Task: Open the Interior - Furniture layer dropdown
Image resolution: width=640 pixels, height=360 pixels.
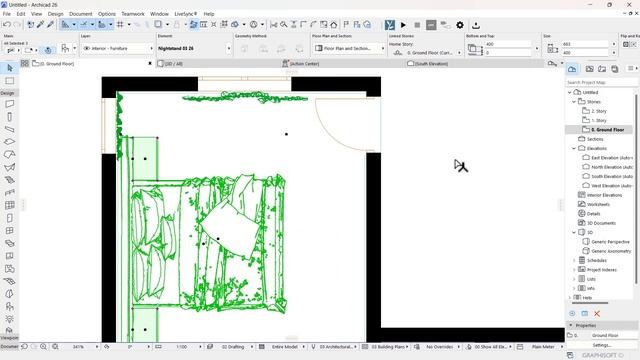Action: point(117,48)
